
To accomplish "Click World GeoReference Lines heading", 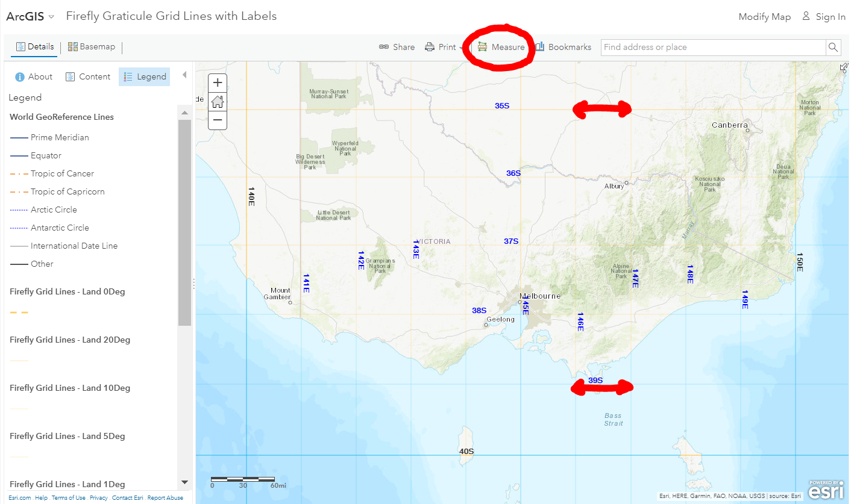I will coord(61,117).
